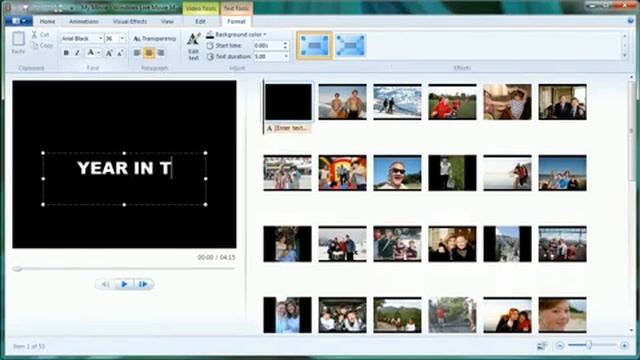Click the Cut scissors icon
The height and width of the screenshot is (360, 640).
35,35
